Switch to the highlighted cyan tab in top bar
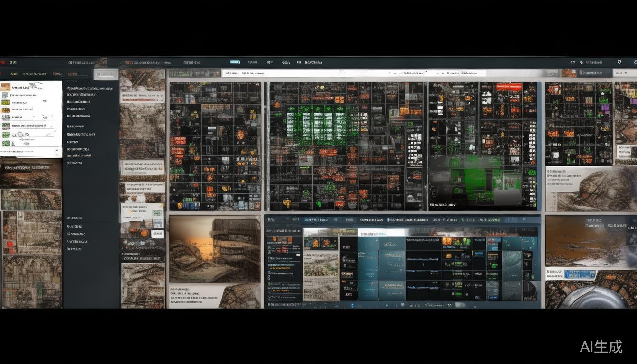The image size is (637, 364). pyautogui.click(x=235, y=62)
